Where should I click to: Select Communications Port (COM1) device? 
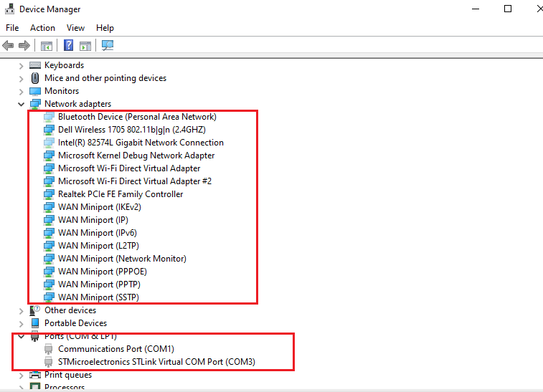coord(115,349)
